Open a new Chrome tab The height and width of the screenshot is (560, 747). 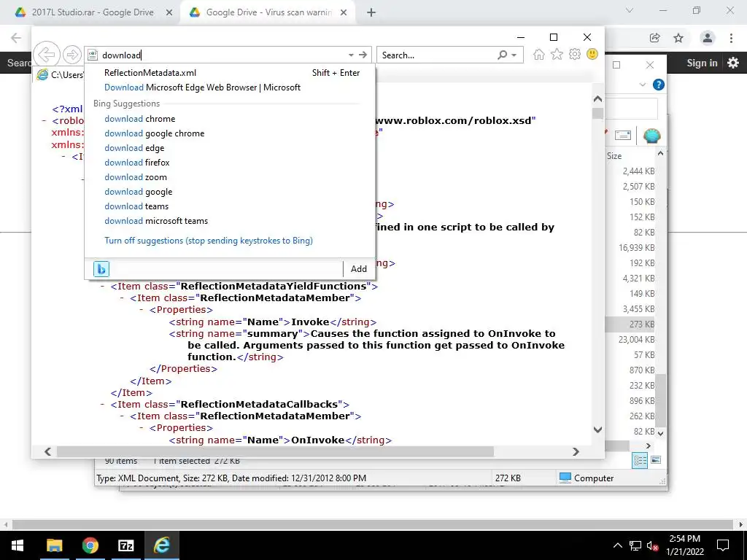(371, 13)
